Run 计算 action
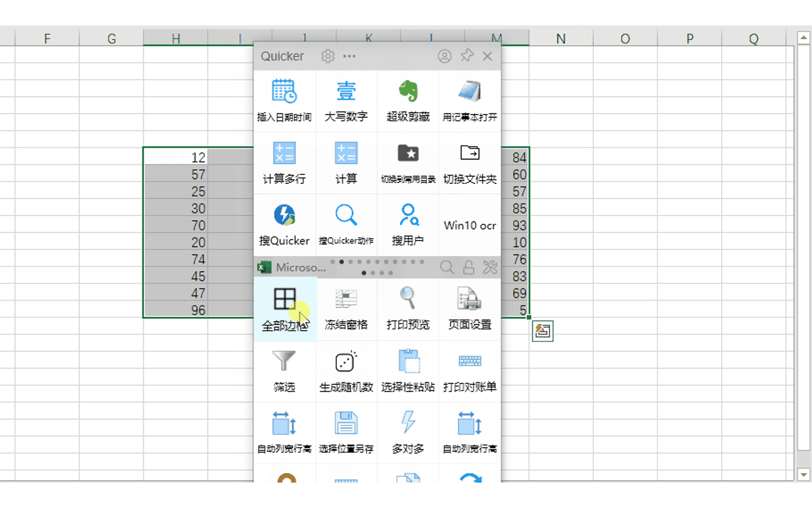 click(346, 164)
